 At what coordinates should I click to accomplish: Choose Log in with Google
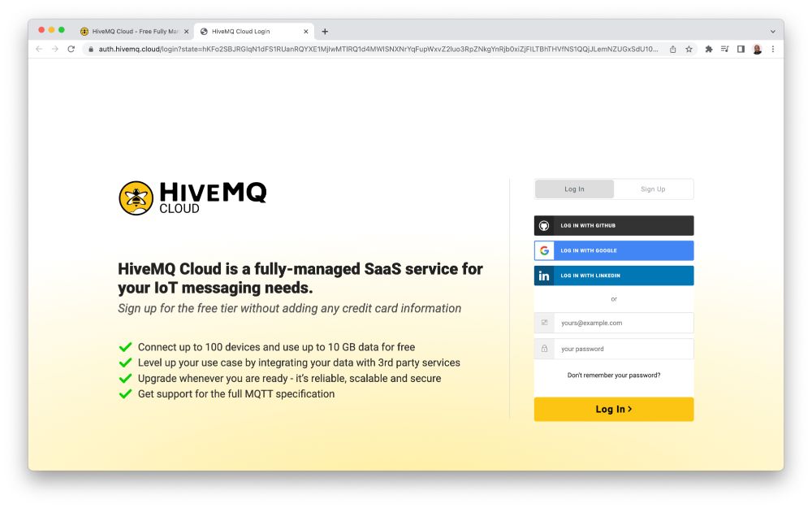point(614,250)
